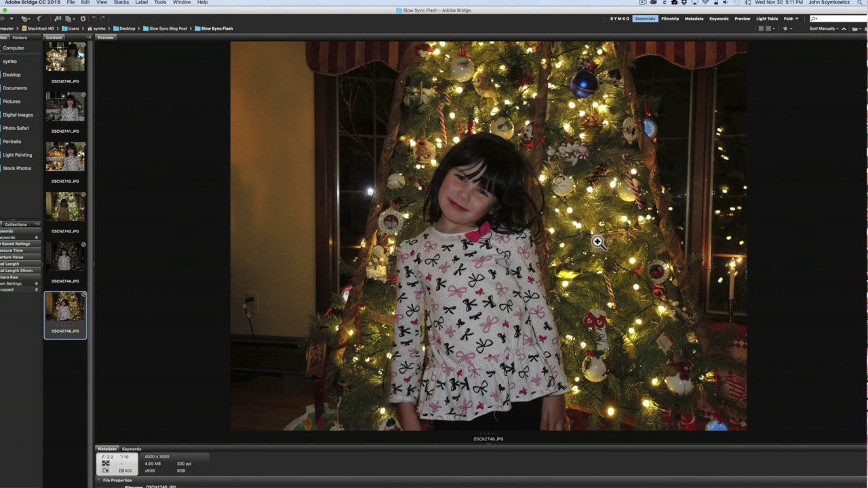Click Macintosh HD in the path bar
This screenshot has height=488, width=868.
pyautogui.click(x=38, y=28)
